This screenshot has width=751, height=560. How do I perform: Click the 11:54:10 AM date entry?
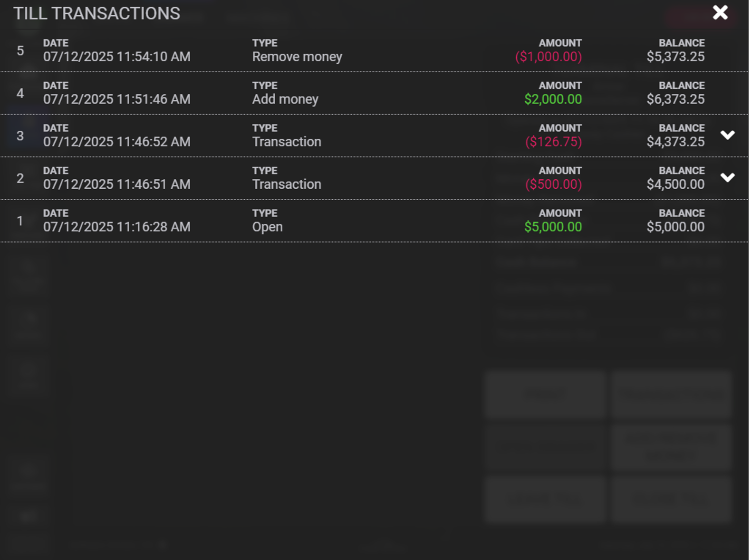(116, 57)
